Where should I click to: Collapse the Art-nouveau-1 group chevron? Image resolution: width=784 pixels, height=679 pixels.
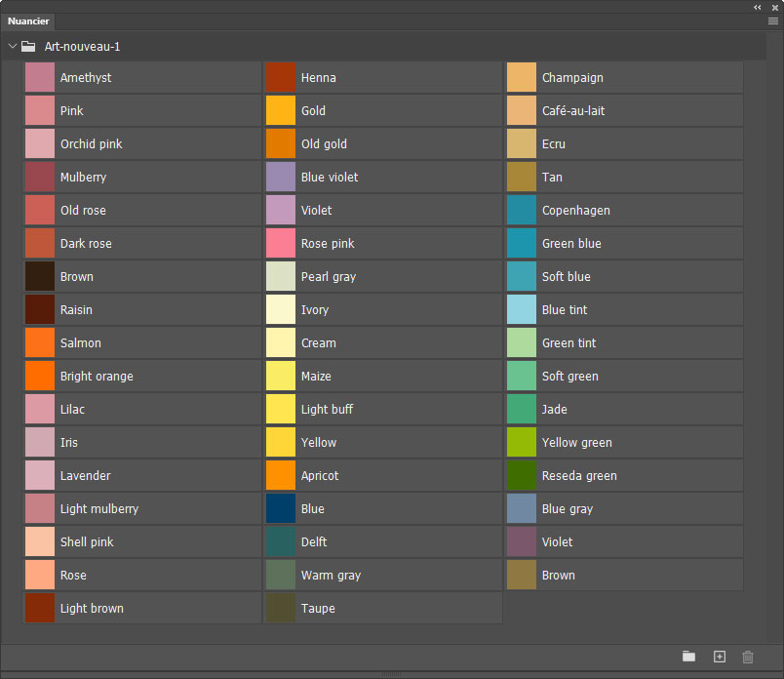13,46
